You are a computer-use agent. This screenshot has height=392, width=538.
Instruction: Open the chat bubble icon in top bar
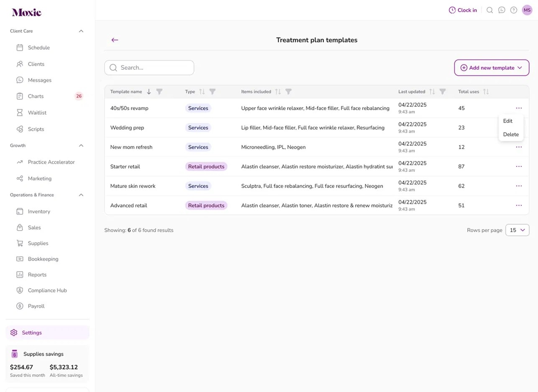(502, 10)
